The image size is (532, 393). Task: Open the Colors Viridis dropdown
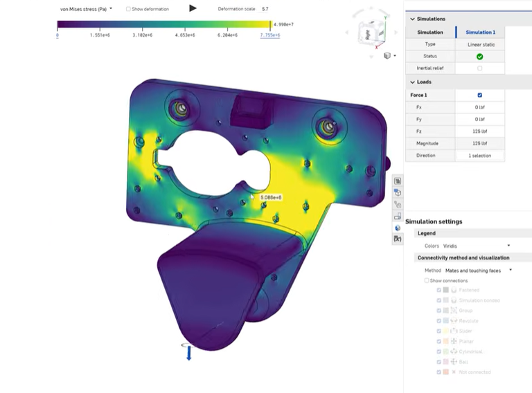click(477, 246)
